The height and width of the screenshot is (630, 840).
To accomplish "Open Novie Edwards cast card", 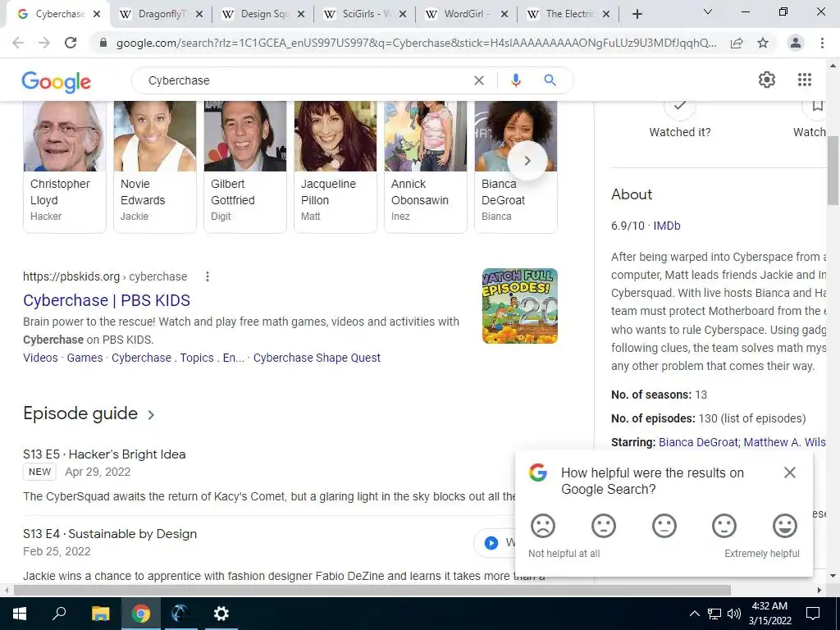I will point(155,166).
